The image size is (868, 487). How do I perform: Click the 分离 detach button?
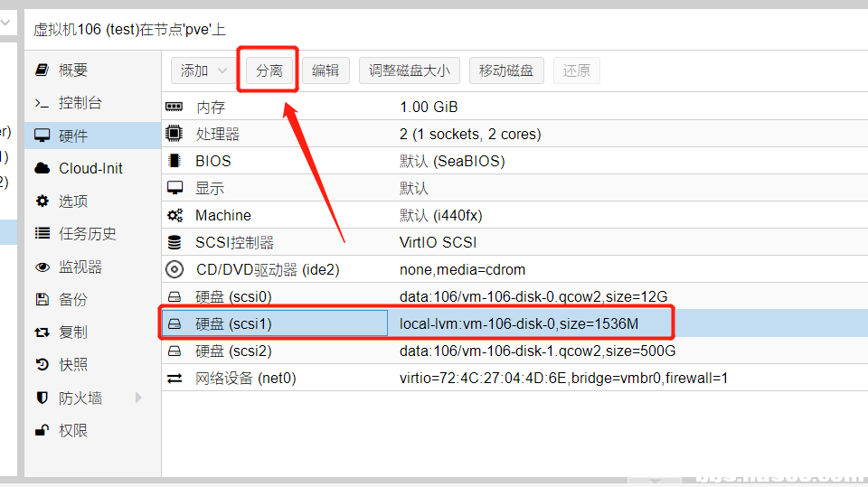coord(269,70)
